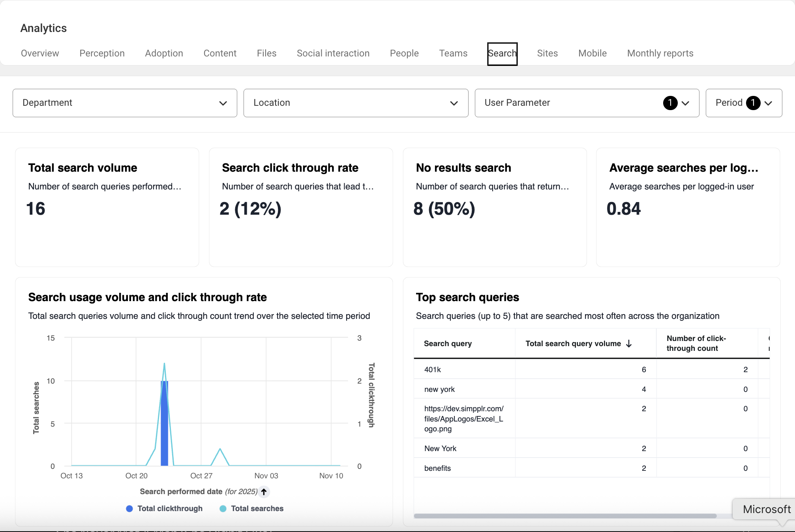This screenshot has width=795, height=532.
Task: Click the User Parameter filter count badge
Action: [x=670, y=103]
